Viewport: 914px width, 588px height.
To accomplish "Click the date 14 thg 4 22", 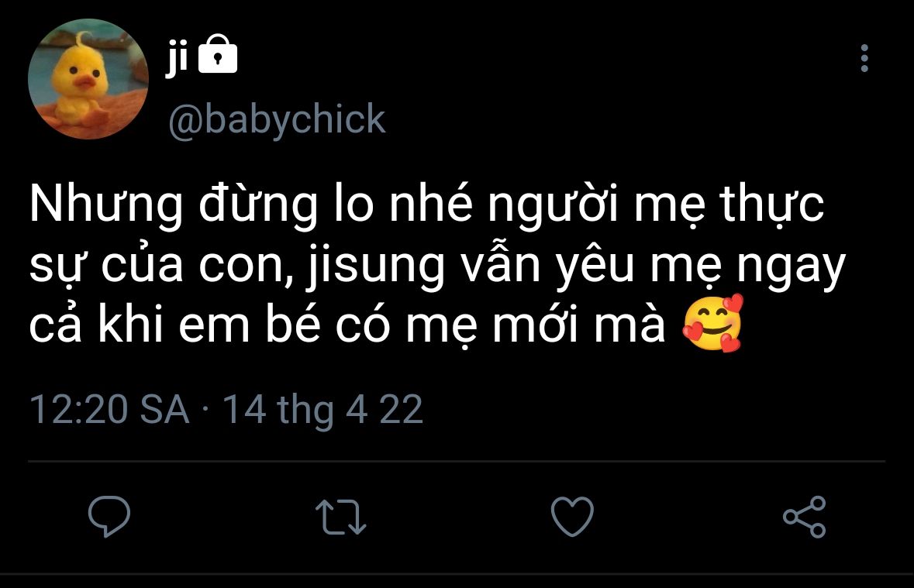I will 322,410.
